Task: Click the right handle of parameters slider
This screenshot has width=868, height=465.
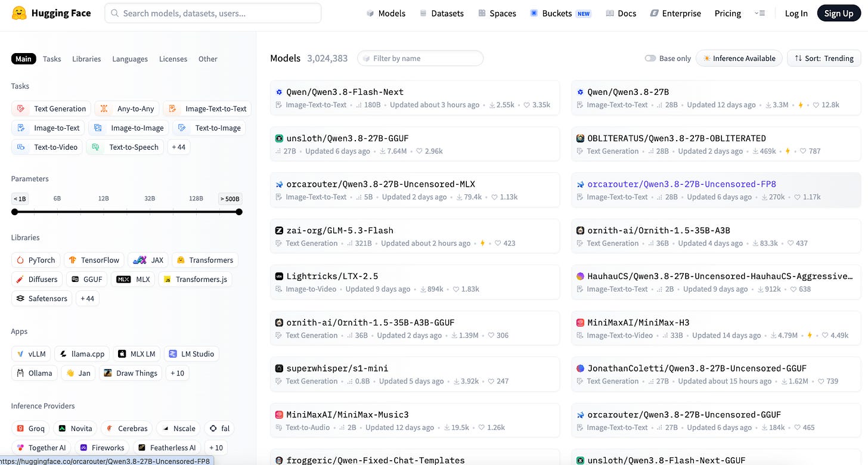Action: coord(239,212)
